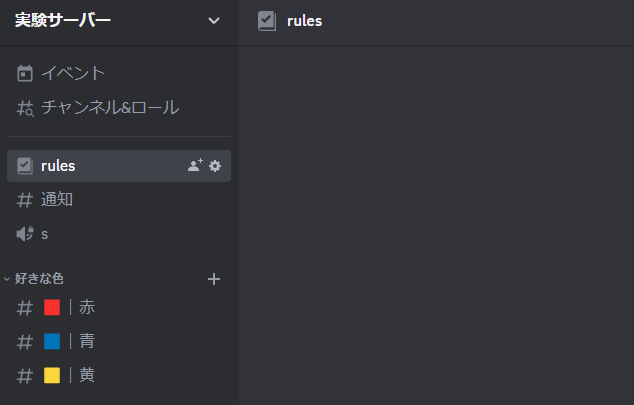Click the yellow square of 黄 channel

tap(52, 375)
